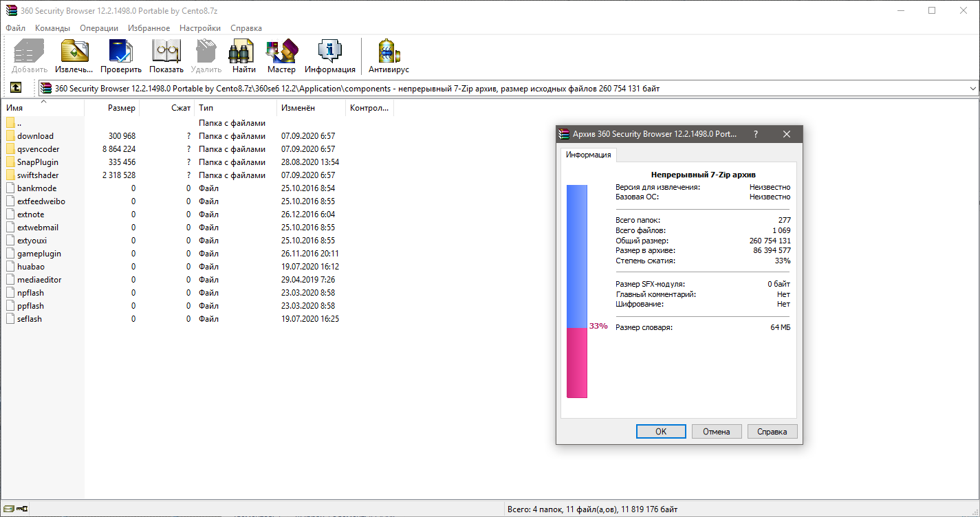Click the Test (Проверить) archive icon
This screenshot has height=517, width=980.
pyautogui.click(x=121, y=52)
